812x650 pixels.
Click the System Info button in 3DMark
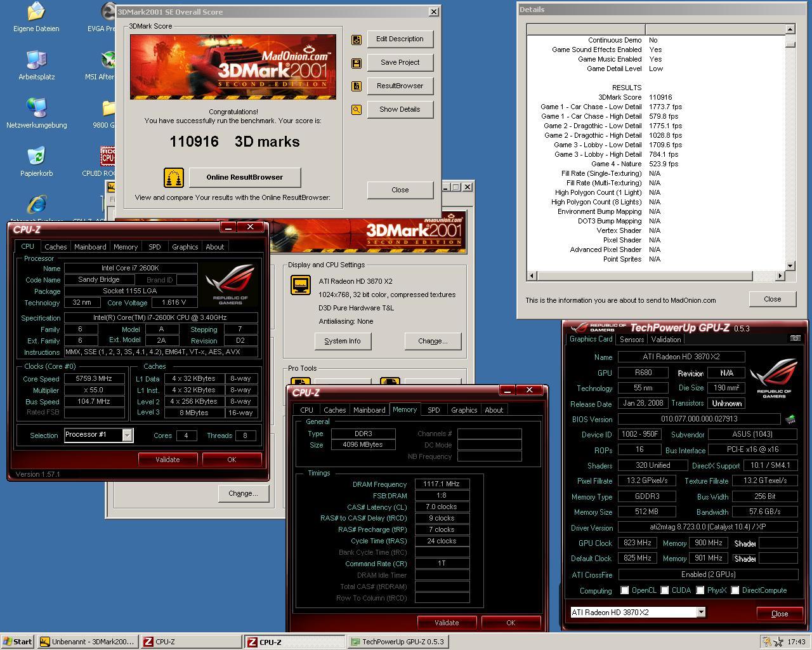coord(343,342)
